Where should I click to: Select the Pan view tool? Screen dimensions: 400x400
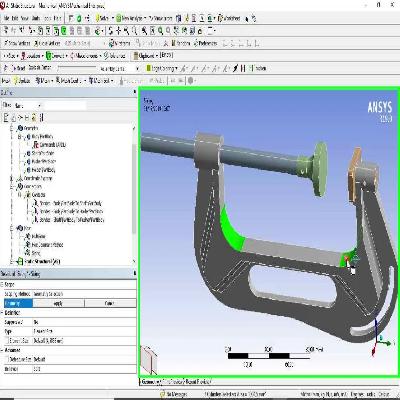[x=119, y=31]
